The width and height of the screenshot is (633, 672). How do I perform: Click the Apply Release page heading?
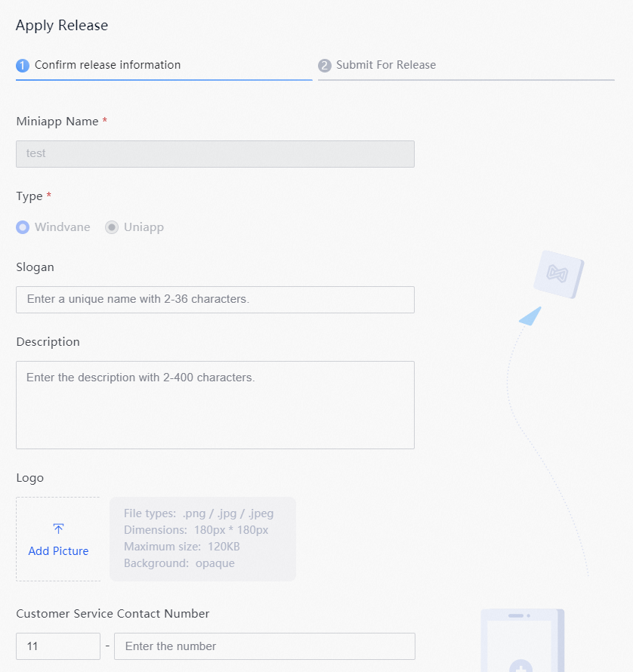click(62, 25)
